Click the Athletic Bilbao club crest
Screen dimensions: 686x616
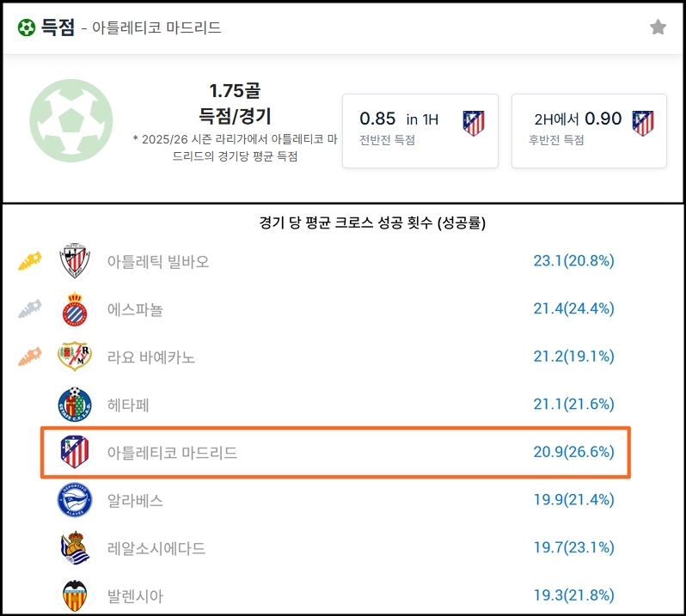click(x=74, y=261)
